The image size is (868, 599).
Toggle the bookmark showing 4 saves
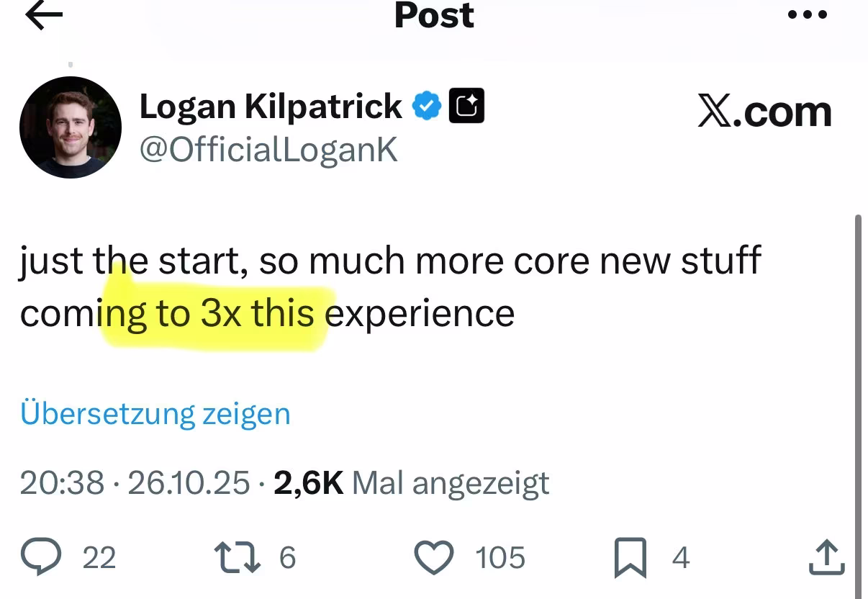click(x=681, y=555)
